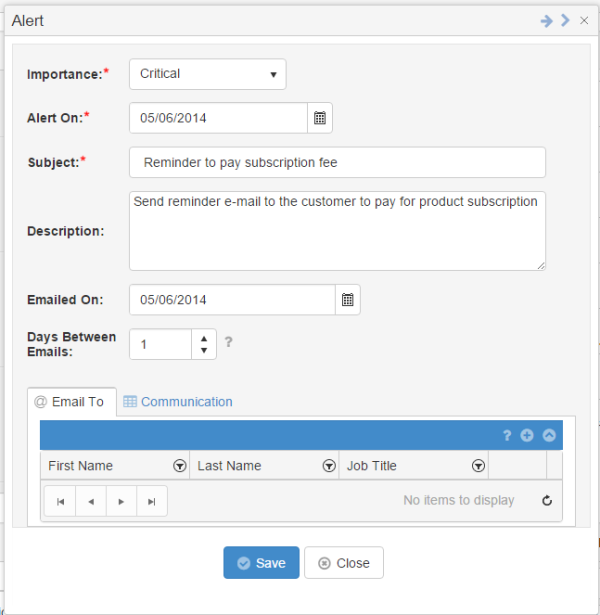Screen dimensions: 600x615
Task: Open the Emailed On calendar picker
Action: click(348, 300)
